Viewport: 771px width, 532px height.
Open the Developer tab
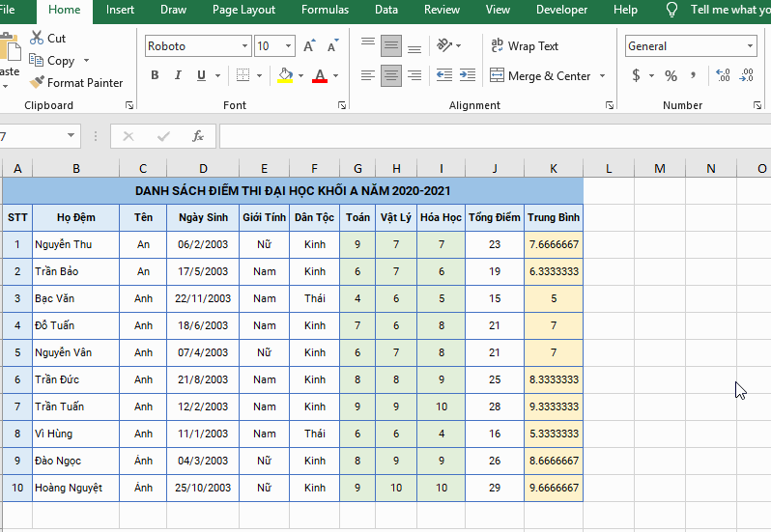coord(561,10)
